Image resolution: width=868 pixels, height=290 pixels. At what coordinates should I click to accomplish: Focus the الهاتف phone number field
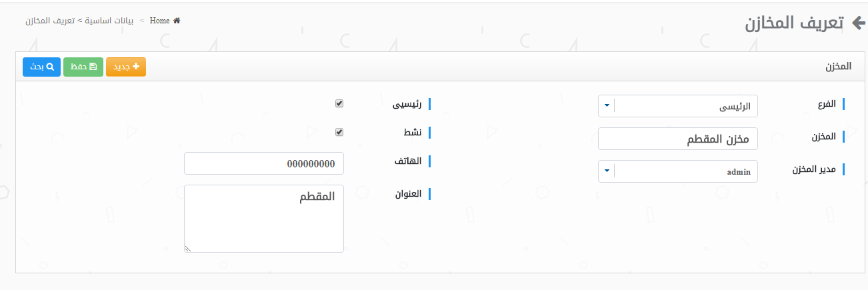264,163
